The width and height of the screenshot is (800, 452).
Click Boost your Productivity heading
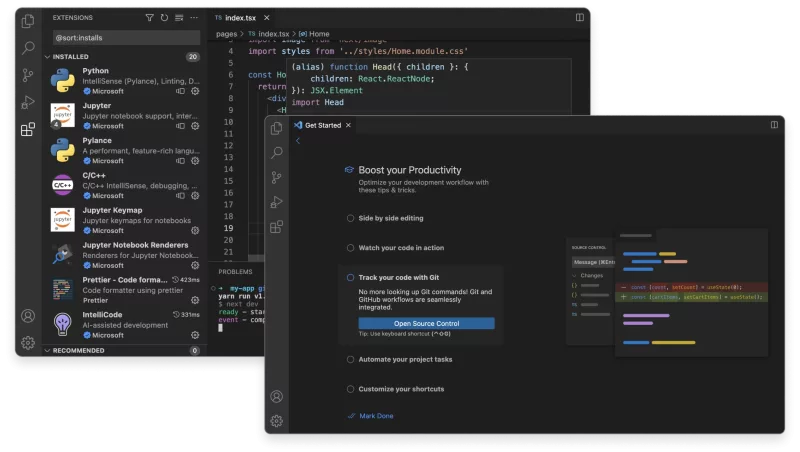coord(410,170)
